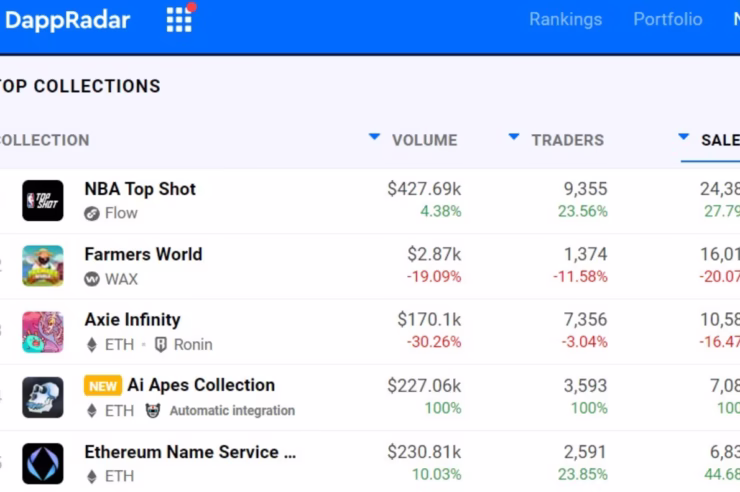The height and width of the screenshot is (492, 740).
Task: Click the 3,593 traders value
Action: click(x=585, y=386)
